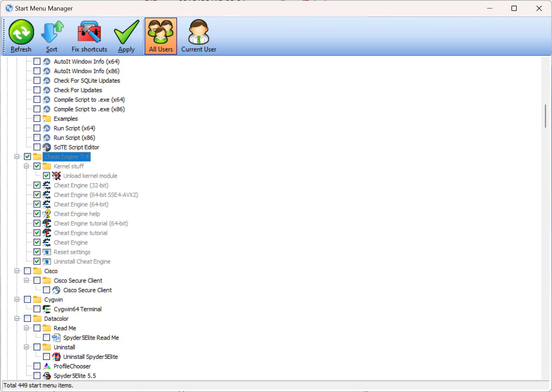Select the Examples folder item

(x=66, y=119)
